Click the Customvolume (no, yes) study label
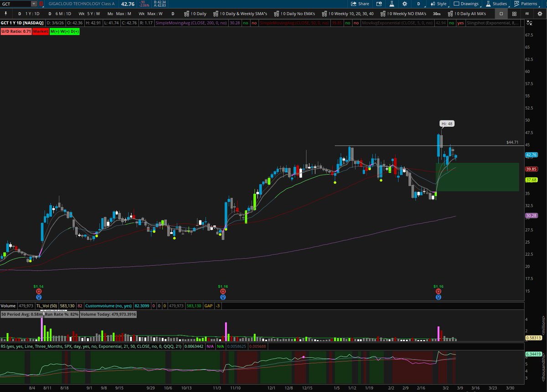Screen dimensions: 547x392 (x=108, y=306)
